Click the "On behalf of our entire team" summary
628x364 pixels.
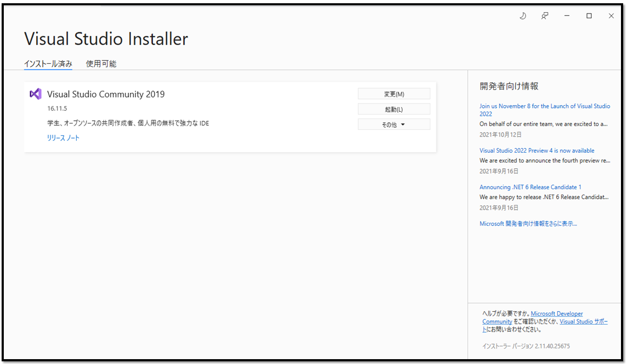pyautogui.click(x=543, y=124)
